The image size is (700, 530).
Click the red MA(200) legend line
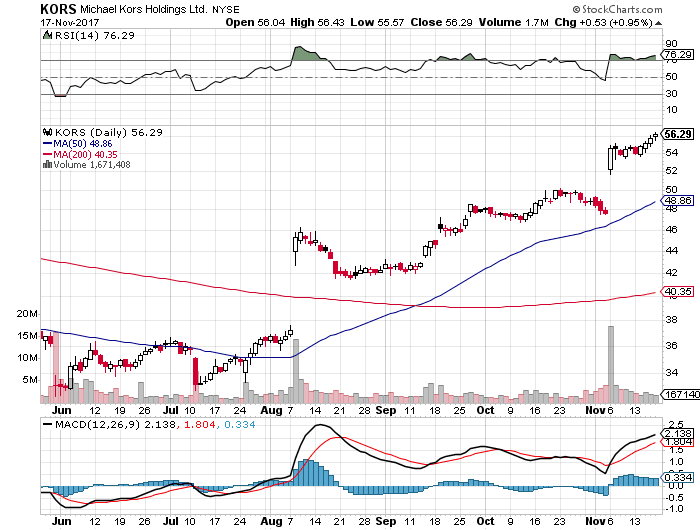(x=47, y=154)
